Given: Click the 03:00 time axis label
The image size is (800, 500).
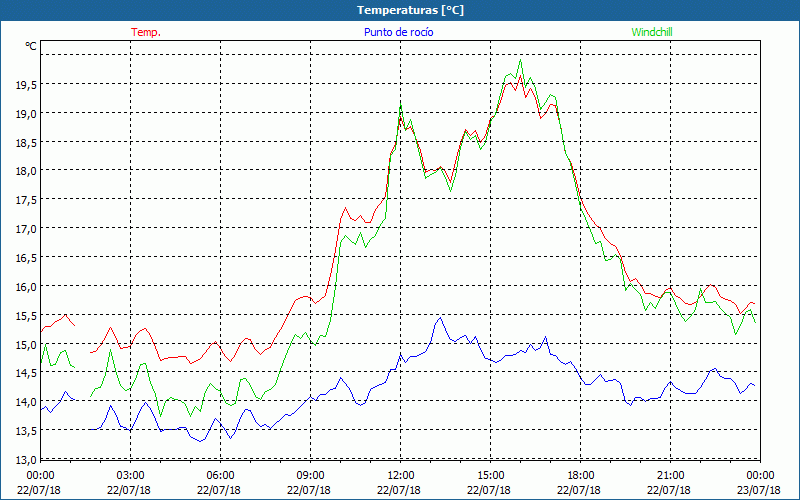Looking at the screenshot, I should tap(130, 476).
